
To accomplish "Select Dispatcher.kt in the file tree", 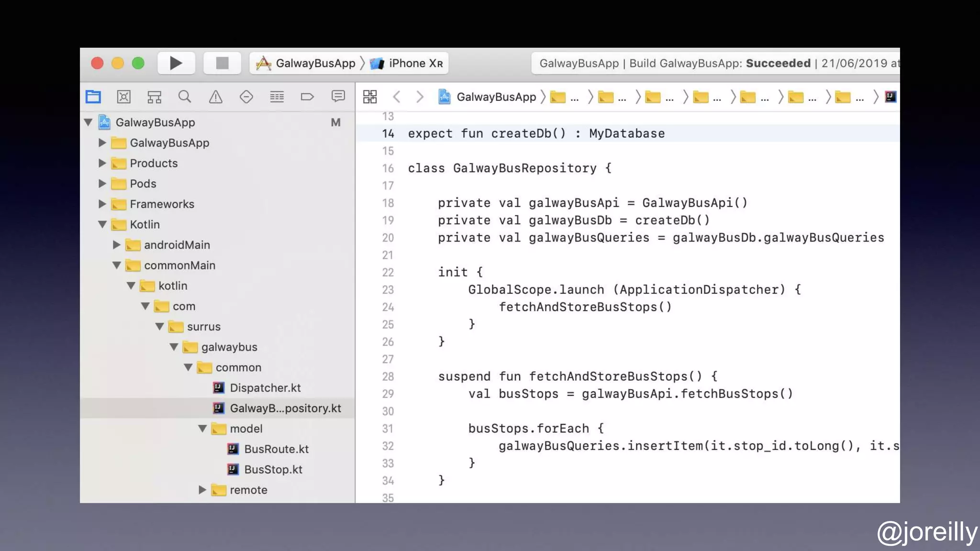I will pyautogui.click(x=265, y=388).
